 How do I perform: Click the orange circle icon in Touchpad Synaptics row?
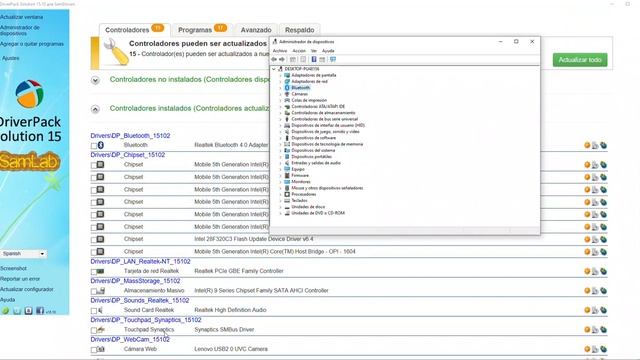[x=587, y=330]
